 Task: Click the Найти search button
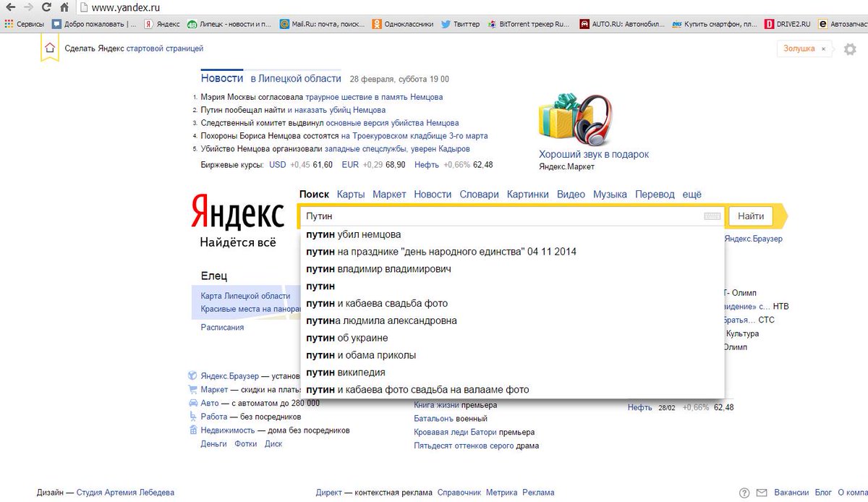coord(751,216)
